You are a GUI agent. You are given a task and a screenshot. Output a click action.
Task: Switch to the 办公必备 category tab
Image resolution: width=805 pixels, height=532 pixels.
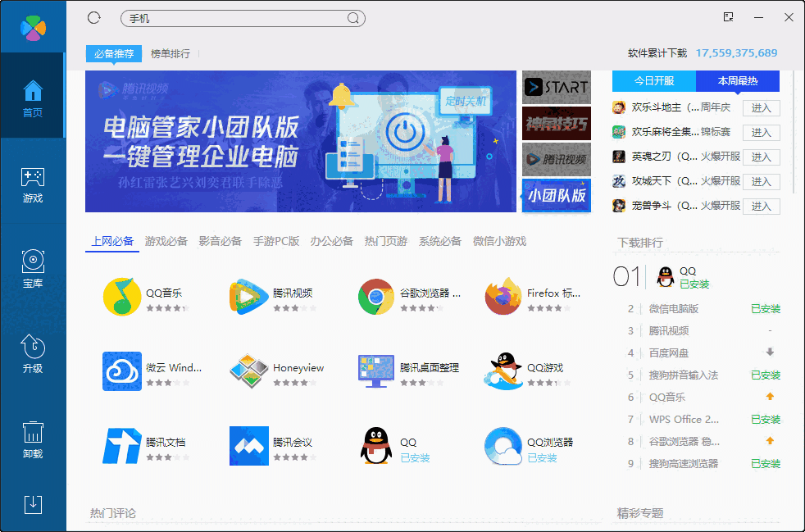coord(331,241)
